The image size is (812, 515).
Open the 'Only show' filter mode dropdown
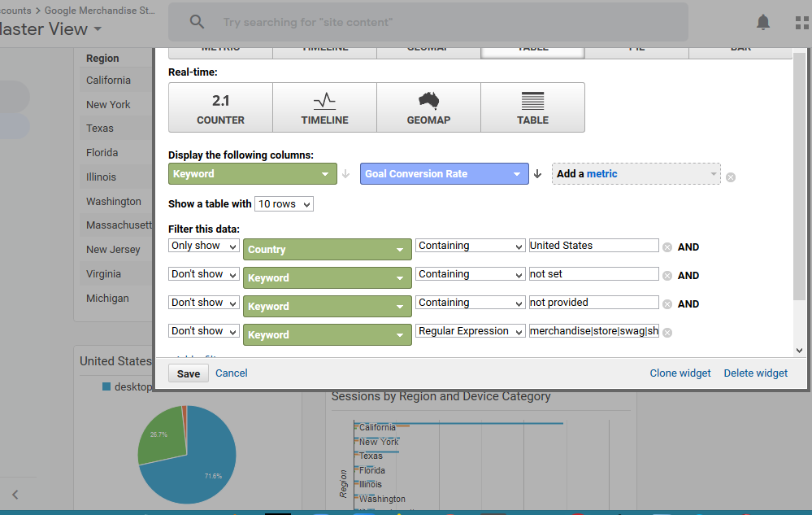tap(203, 246)
